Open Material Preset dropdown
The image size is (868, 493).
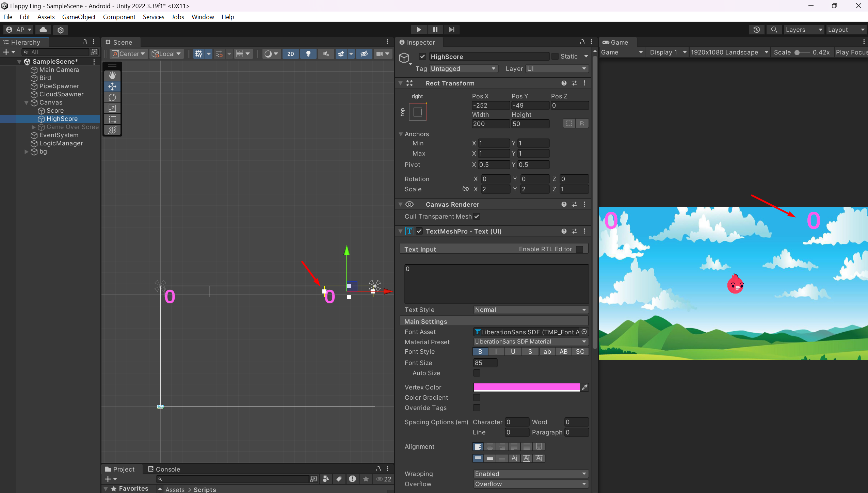pyautogui.click(x=531, y=342)
